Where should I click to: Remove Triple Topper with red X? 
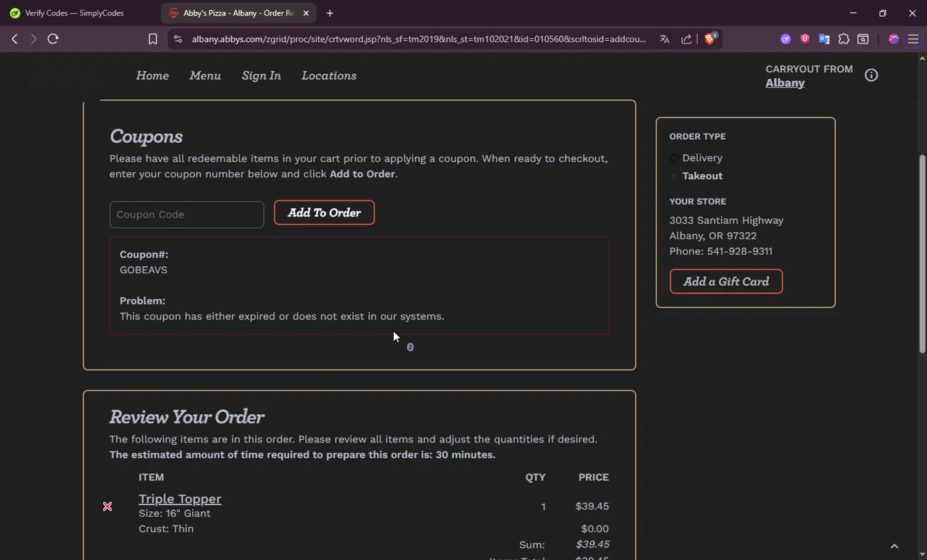[108, 506]
